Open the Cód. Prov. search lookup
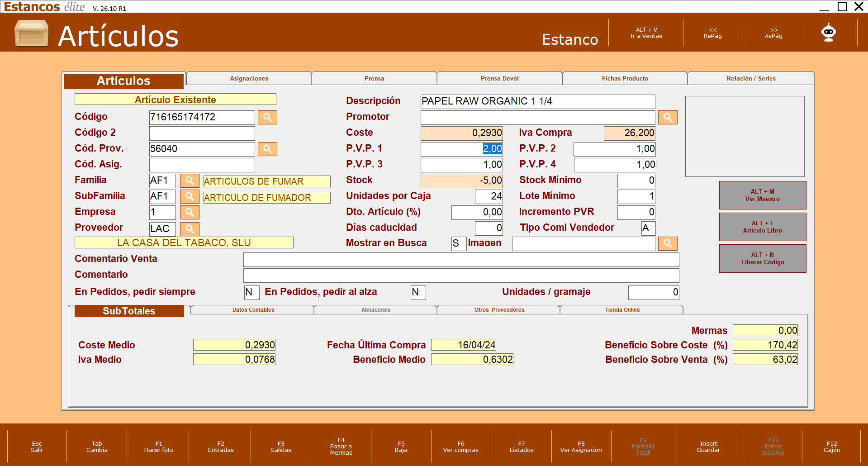Image resolution: width=868 pixels, height=466 pixels. coord(267,149)
